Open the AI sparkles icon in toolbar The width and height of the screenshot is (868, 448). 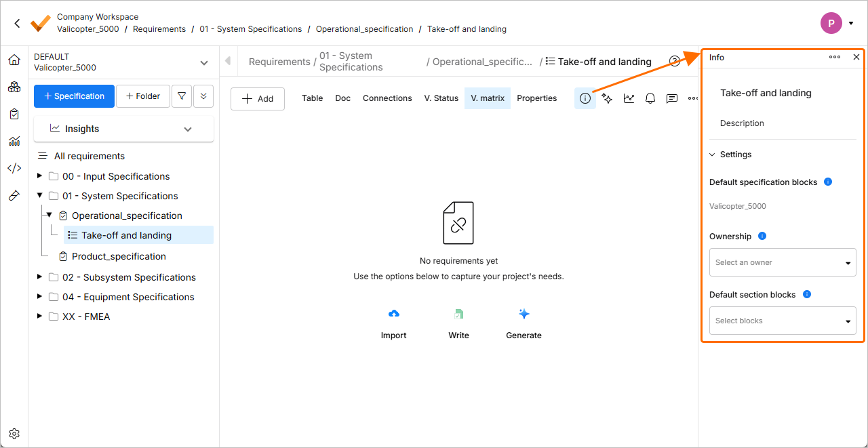coord(607,98)
